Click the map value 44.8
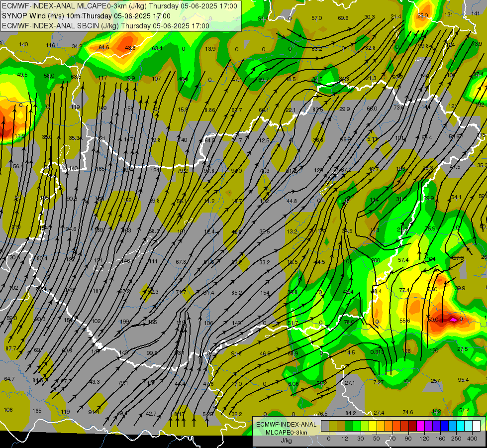487x448 pixels. pos(292,201)
